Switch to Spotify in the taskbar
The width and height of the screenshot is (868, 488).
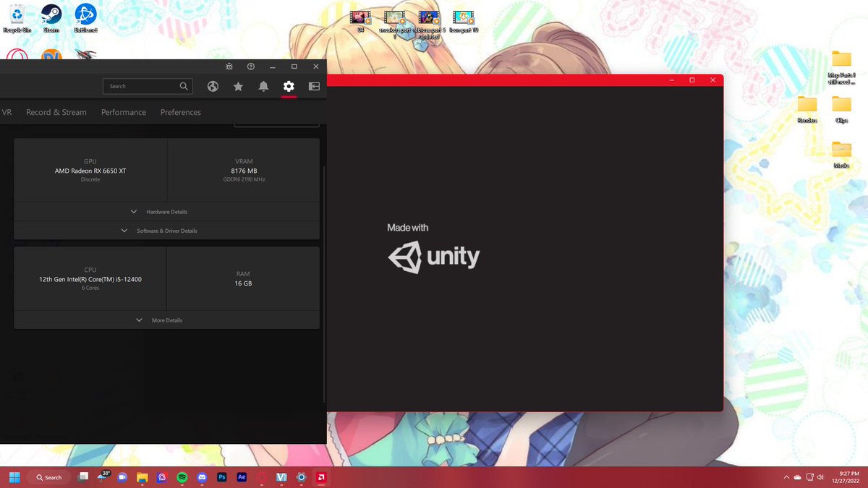tap(182, 477)
